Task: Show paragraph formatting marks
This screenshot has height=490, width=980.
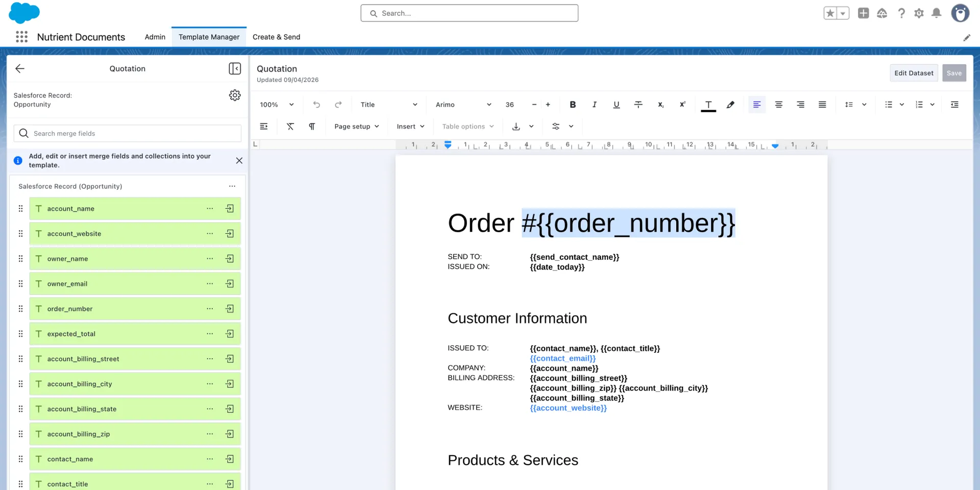Action: [312, 127]
